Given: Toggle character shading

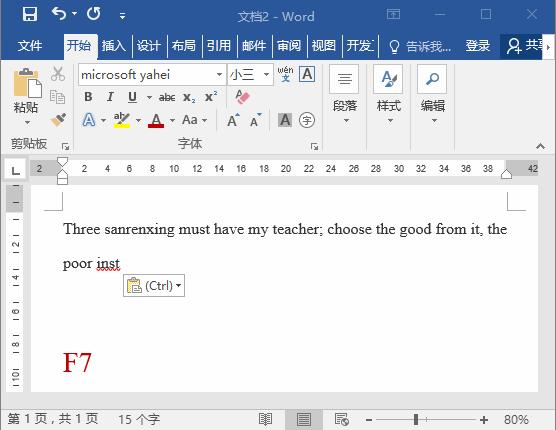Looking at the screenshot, I should 285,120.
